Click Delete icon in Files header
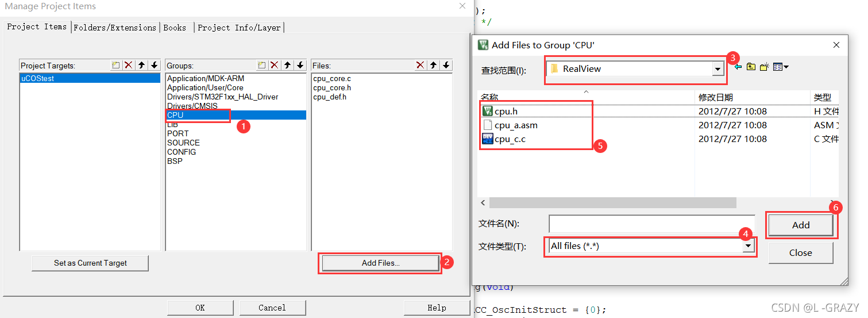This screenshot has height=318, width=868. coord(421,66)
